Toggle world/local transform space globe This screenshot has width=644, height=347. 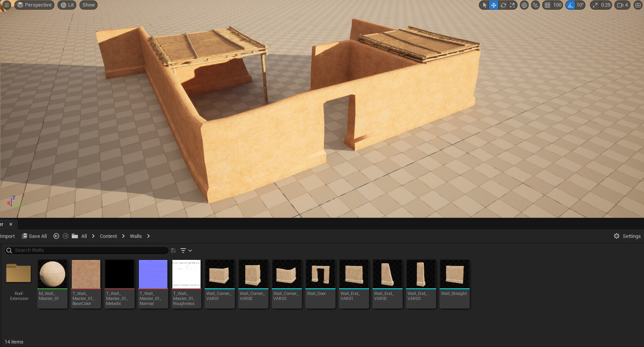click(x=524, y=5)
